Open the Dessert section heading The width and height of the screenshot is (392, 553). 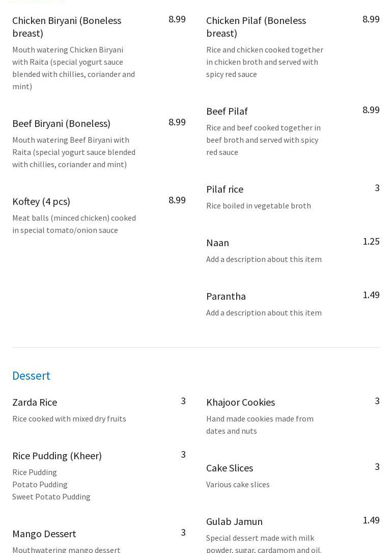click(x=31, y=376)
